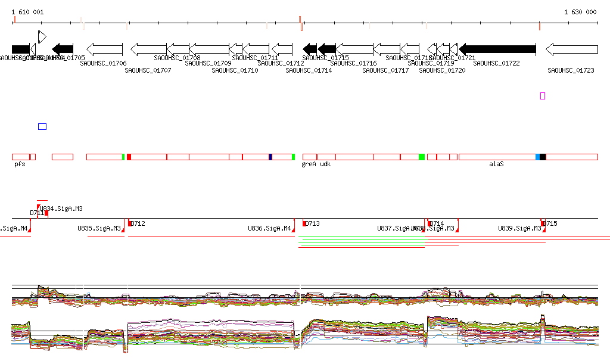
Task: Click the U835.SigA.M3 promoter label
Action: 99,228
